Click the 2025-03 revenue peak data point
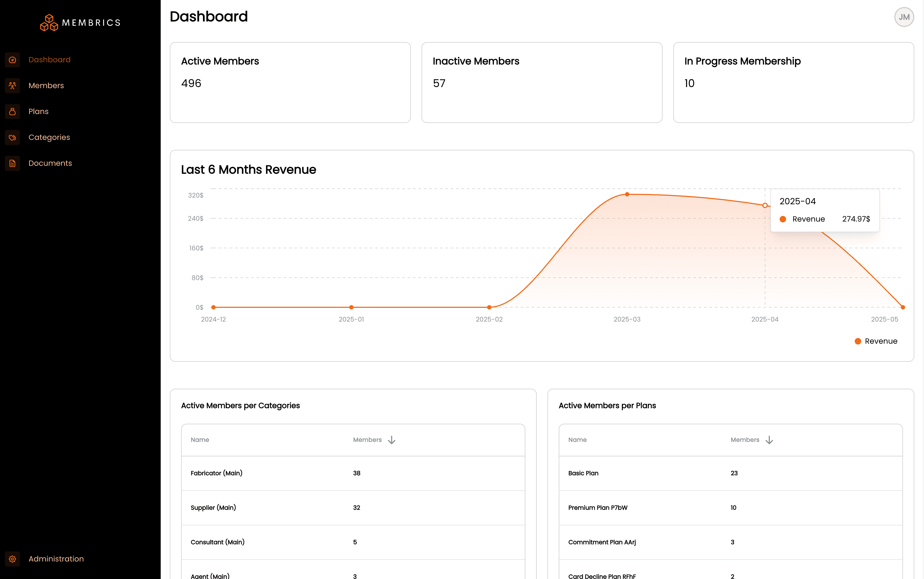This screenshot has height=579, width=924. 627,195
